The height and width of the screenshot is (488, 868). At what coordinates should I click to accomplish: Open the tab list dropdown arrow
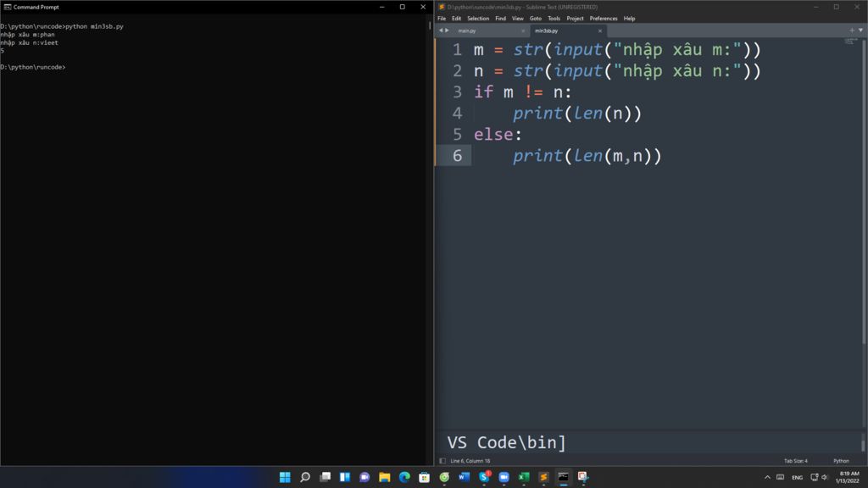pos(861,30)
